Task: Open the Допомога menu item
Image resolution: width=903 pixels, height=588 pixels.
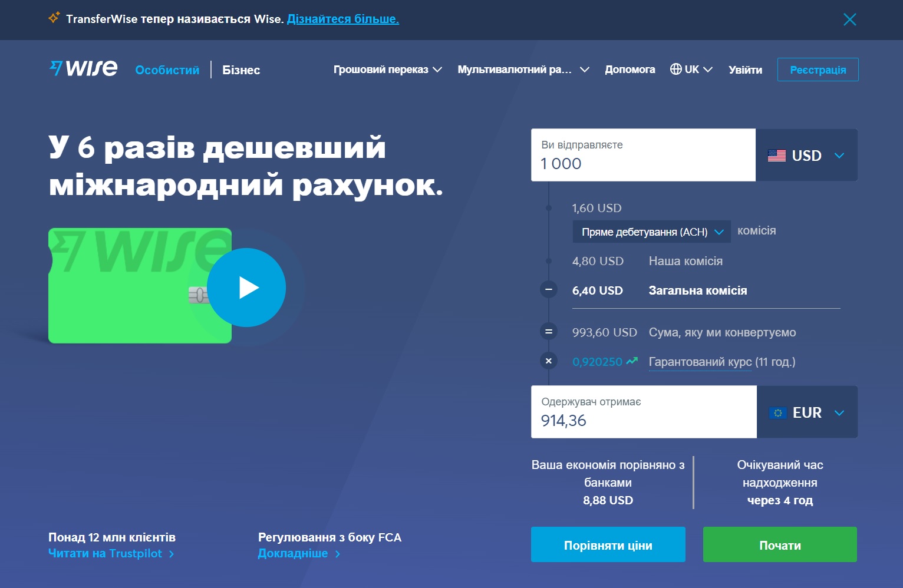Action: tap(630, 70)
